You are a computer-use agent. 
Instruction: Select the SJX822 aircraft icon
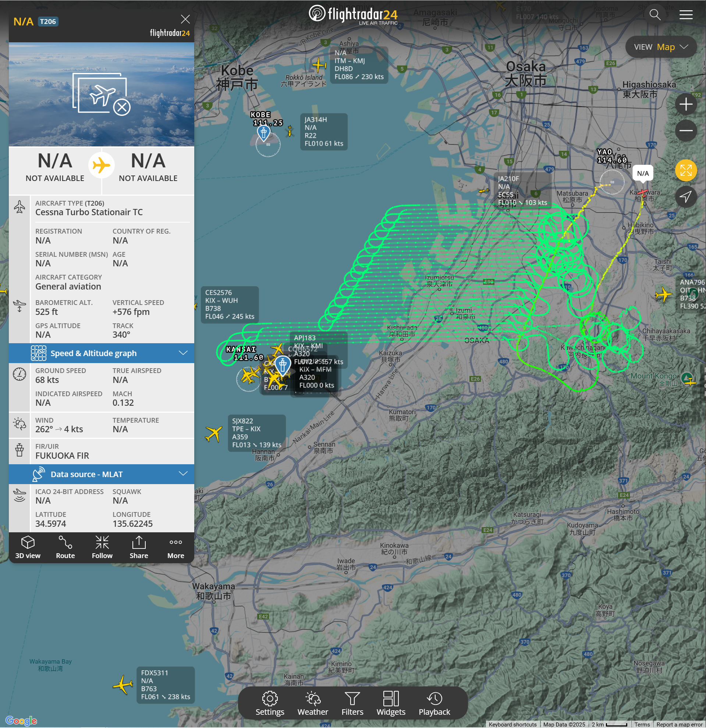[x=213, y=433]
